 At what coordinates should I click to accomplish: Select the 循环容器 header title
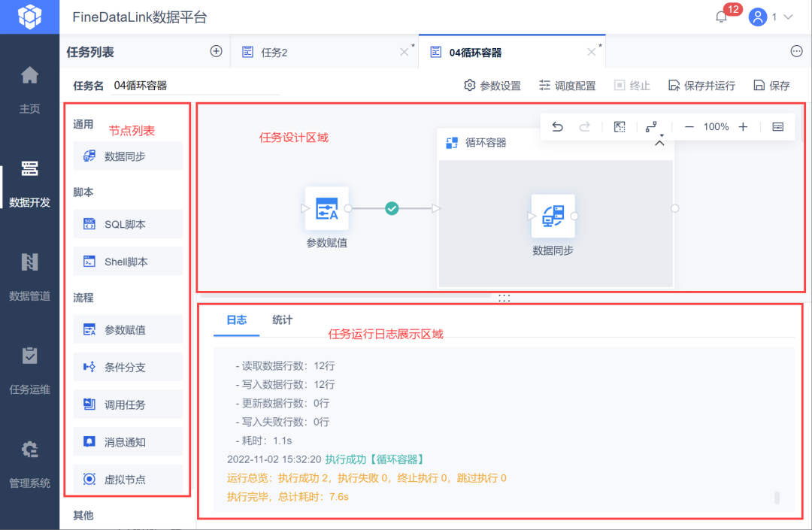tap(486, 143)
